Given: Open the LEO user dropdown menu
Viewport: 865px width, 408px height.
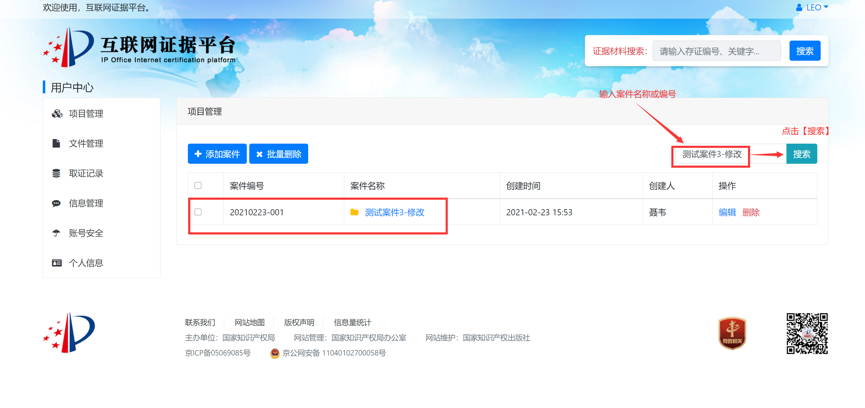Looking at the screenshot, I should (812, 7).
